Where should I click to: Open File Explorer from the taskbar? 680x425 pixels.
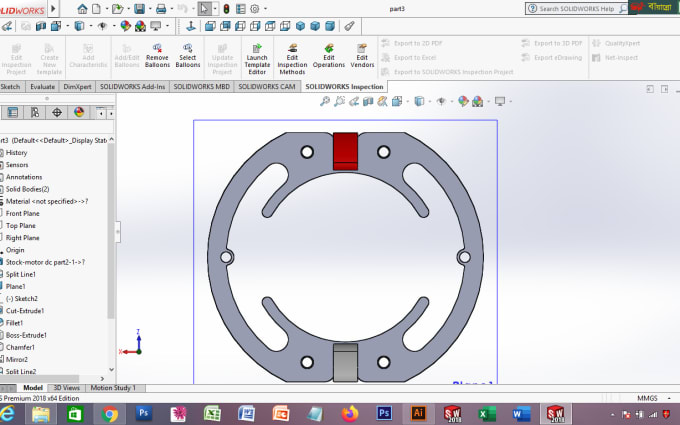41,414
